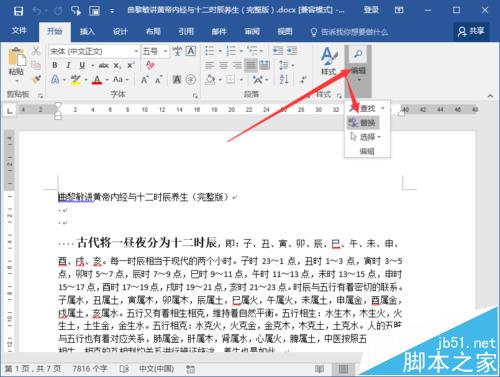Viewport: 500px width, 377px height.
Task: Toggle Italic formatting
Action: click(x=68, y=65)
